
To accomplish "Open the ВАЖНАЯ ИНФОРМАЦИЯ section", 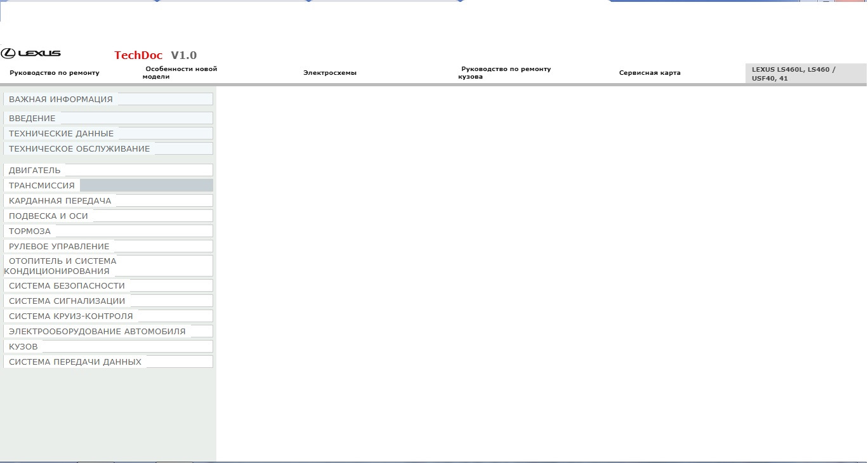I will 108,99.
